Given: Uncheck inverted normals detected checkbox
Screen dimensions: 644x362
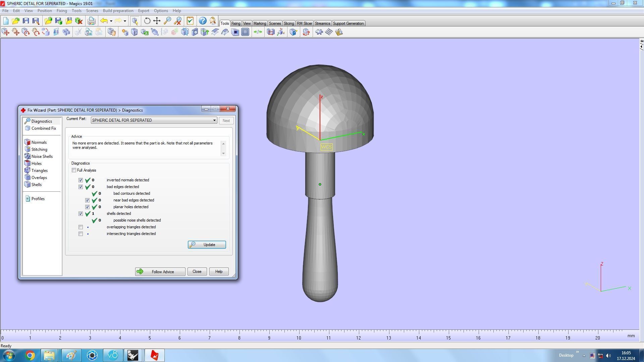Looking at the screenshot, I should pos(80,180).
